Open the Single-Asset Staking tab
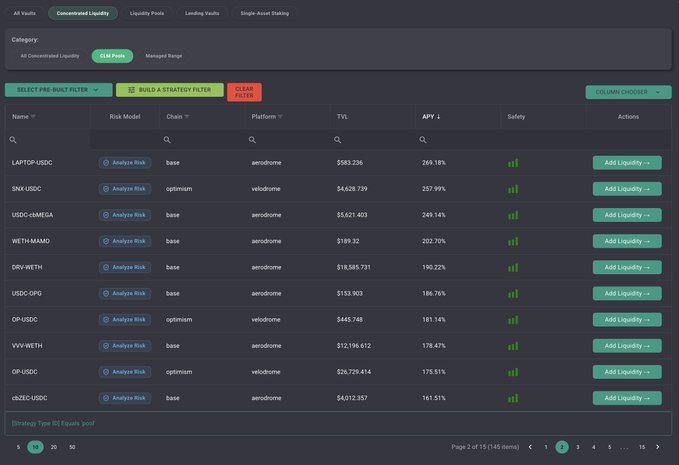This screenshot has width=679, height=465. tap(265, 13)
